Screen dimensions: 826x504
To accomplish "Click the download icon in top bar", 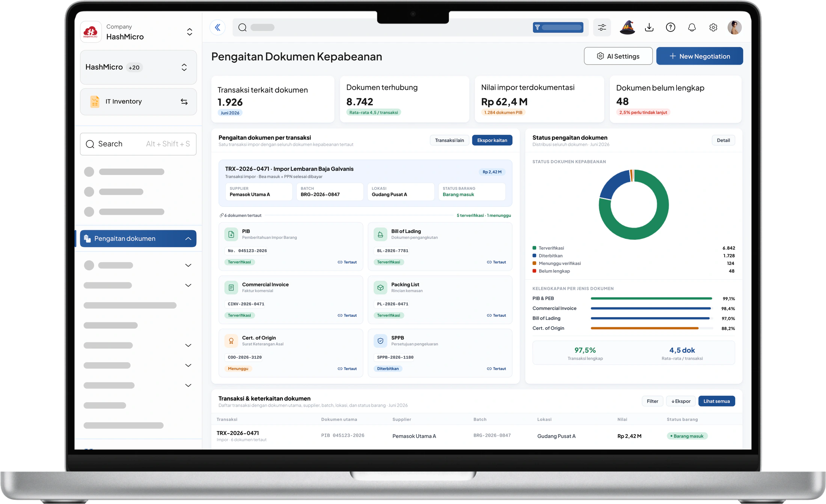I will (649, 27).
